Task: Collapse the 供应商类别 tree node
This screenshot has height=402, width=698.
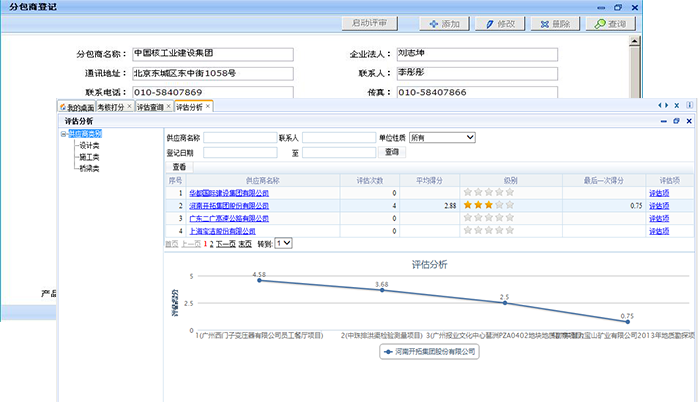Action: coord(64,134)
